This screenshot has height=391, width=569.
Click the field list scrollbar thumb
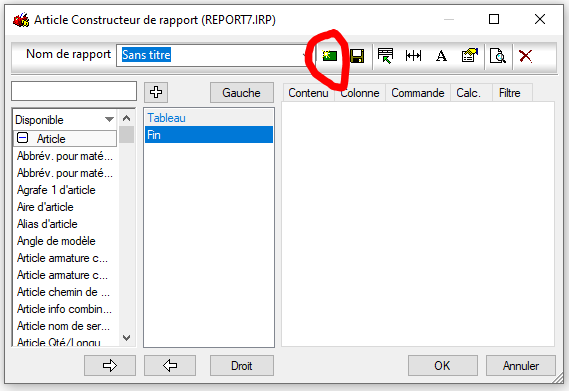click(126, 134)
